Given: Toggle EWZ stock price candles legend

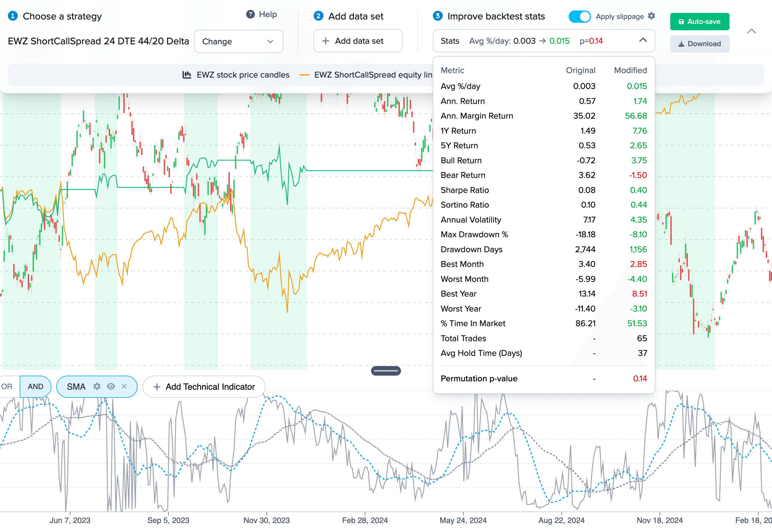Looking at the screenshot, I should coord(236,75).
